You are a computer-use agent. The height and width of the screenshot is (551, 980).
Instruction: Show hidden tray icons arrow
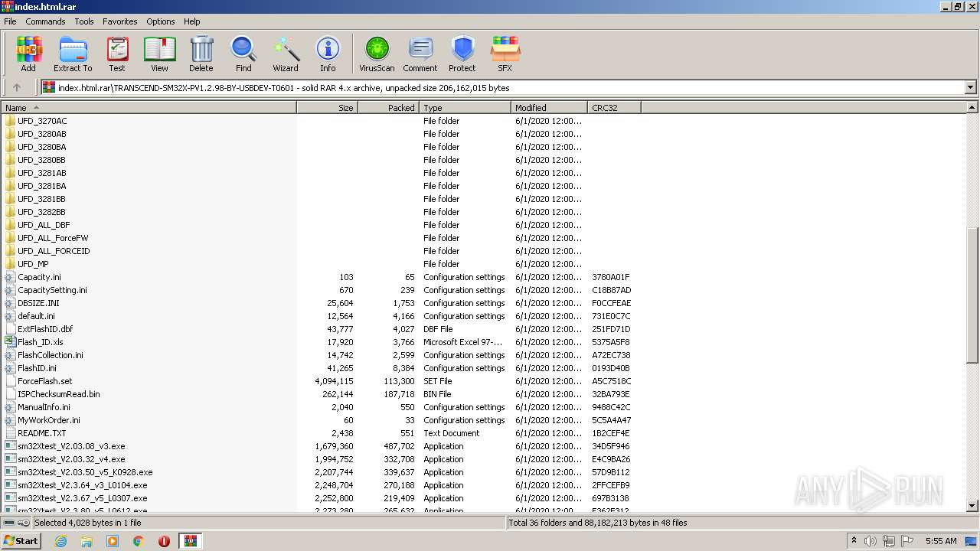click(854, 541)
